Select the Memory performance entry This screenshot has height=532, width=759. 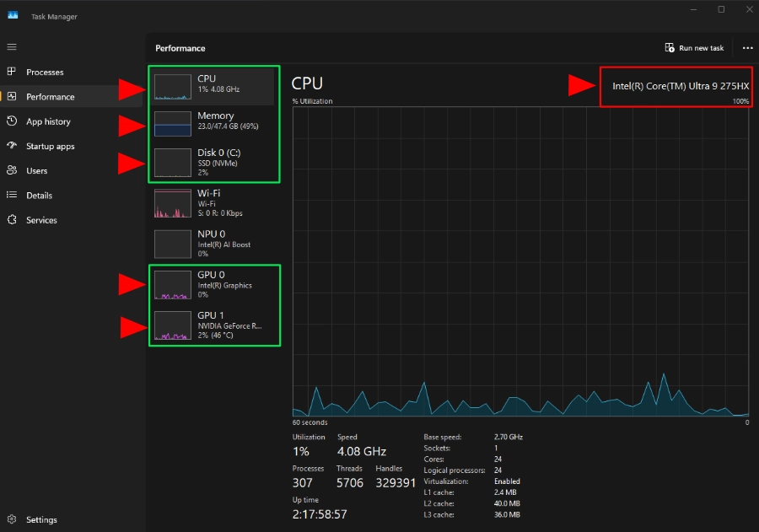[213, 121]
